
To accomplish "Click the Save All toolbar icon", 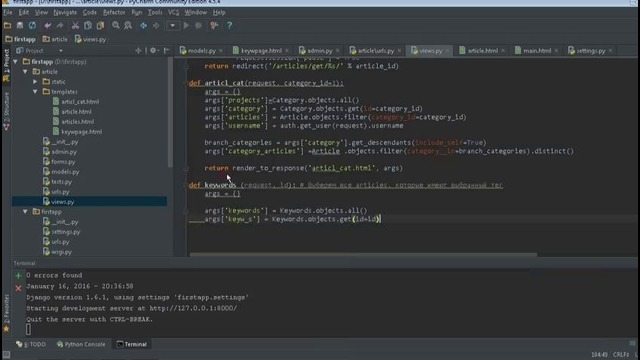I will [20, 26].
